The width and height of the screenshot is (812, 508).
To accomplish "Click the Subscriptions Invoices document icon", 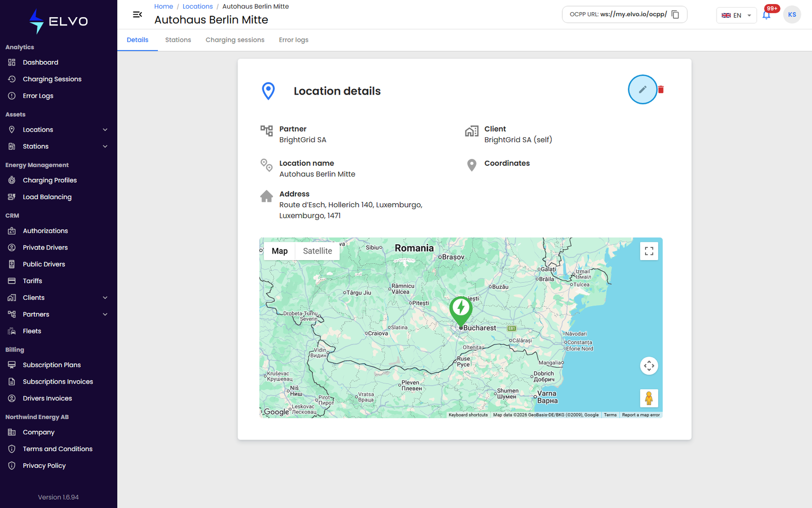I will (12, 382).
